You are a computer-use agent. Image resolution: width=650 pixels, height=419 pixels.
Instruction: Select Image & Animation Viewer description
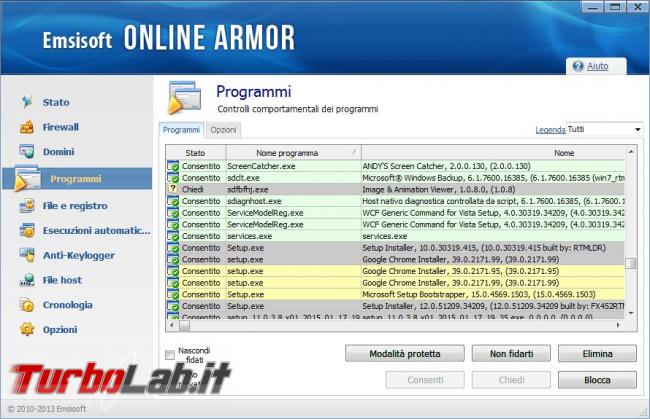pyautogui.click(x=439, y=189)
